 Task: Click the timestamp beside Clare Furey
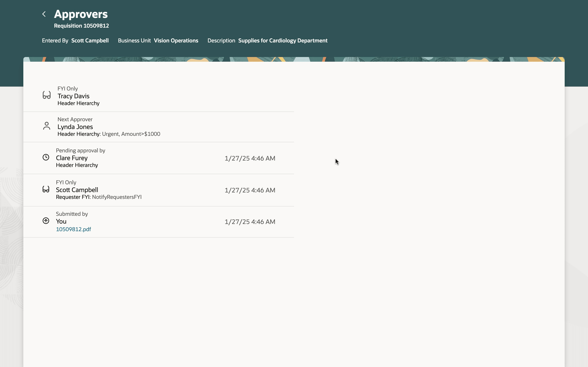coord(250,158)
